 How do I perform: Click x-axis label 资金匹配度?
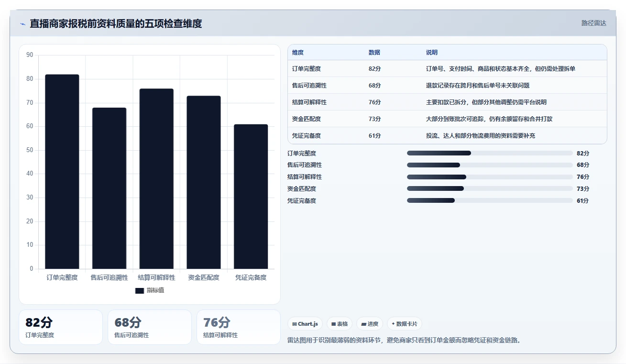coord(204,277)
